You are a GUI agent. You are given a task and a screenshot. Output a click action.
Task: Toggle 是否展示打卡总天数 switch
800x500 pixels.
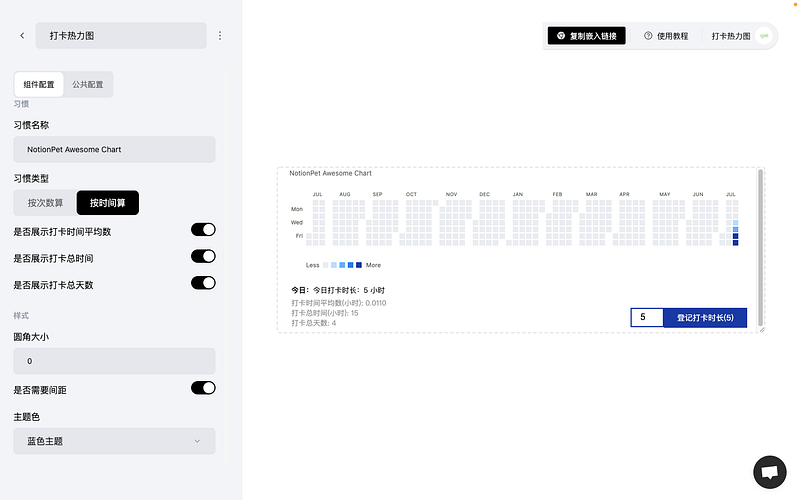pyautogui.click(x=203, y=283)
